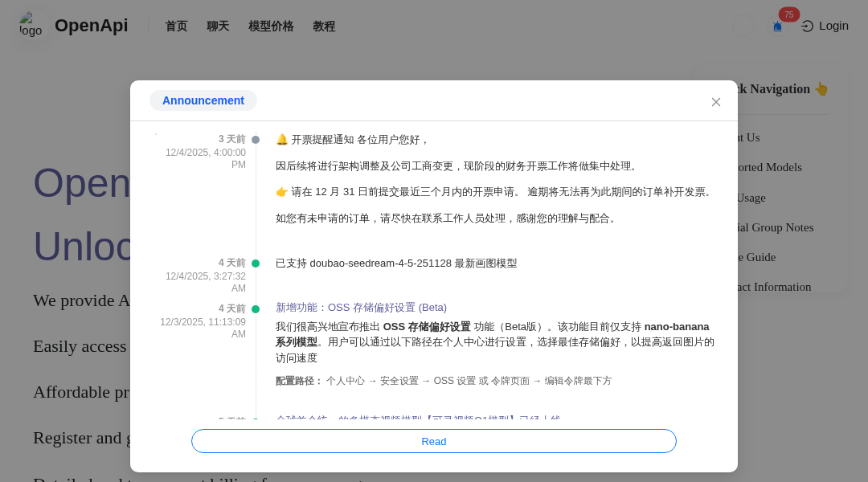This screenshot has height=482, width=868.
Task: Open the 模型价格 menu item
Action: coord(271,26)
